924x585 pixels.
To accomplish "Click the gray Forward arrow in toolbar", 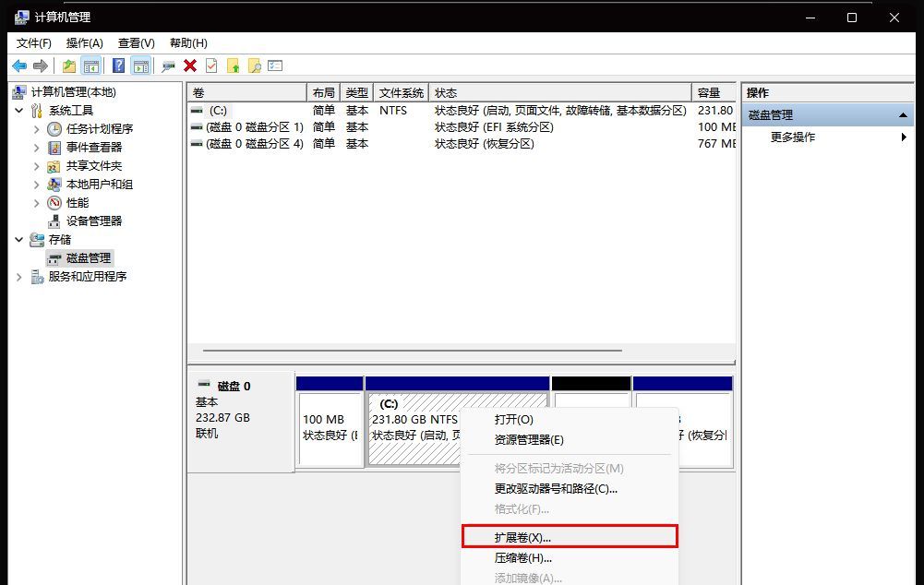I will 40,66.
